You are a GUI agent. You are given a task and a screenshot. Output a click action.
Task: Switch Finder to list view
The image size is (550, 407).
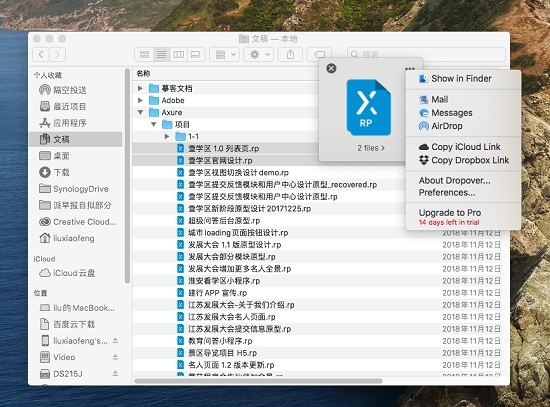coord(161,54)
